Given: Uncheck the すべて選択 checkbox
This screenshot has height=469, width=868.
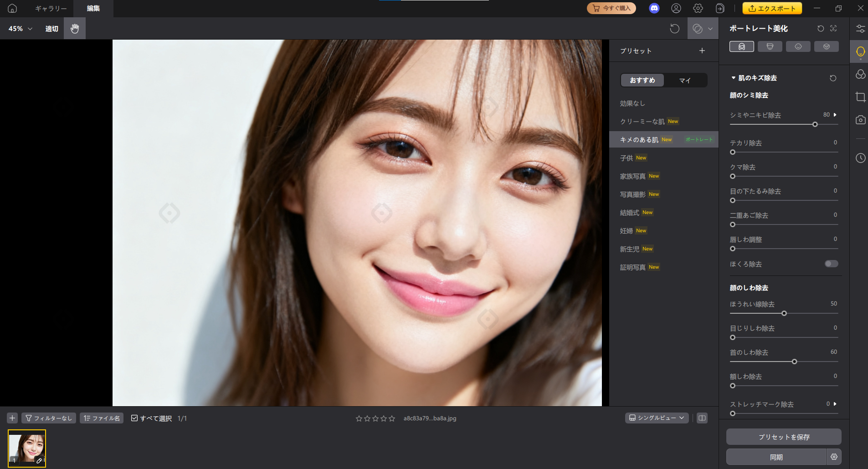Looking at the screenshot, I should coord(134,418).
